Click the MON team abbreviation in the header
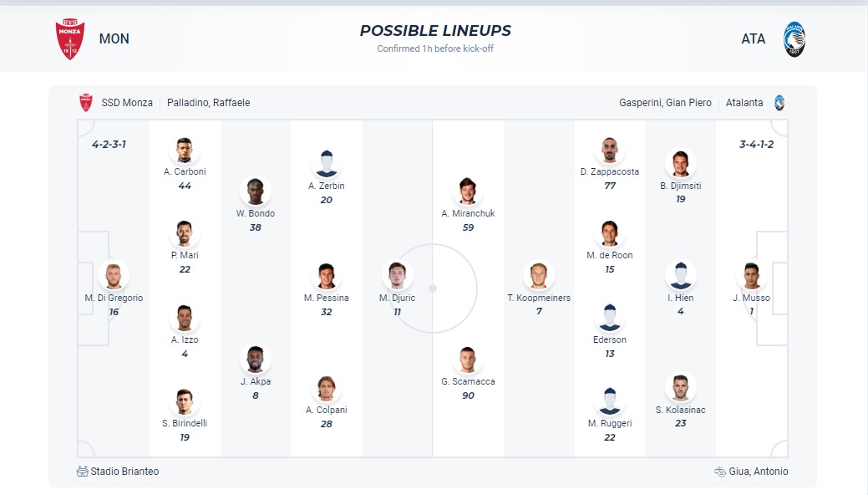868x495 pixels. pyautogui.click(x=114, y=39)
